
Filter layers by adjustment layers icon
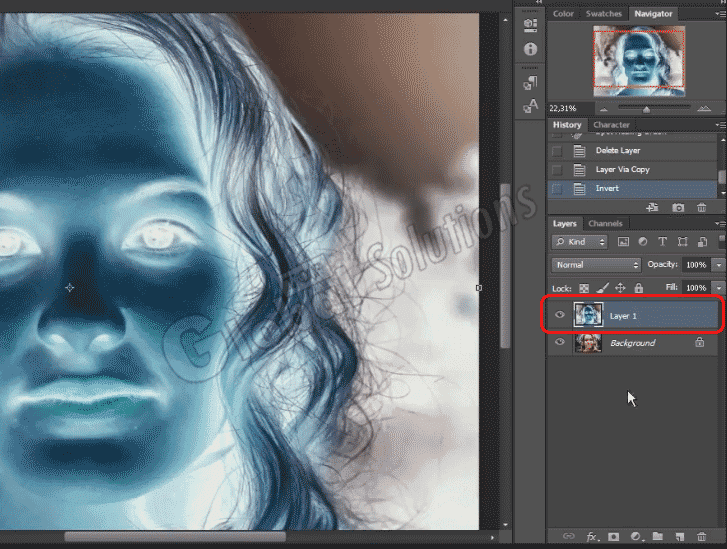[x=643, y=242]
